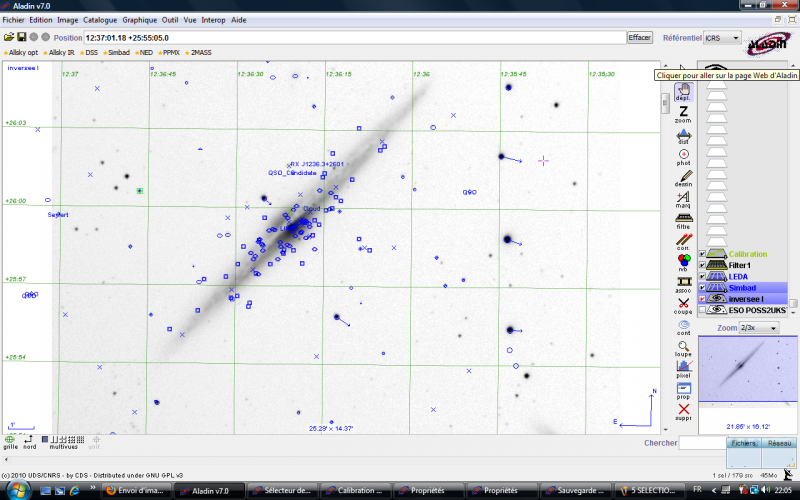This screenshot has height=500, width=800.
Task: Toggle the 'grille' coordinate grid
Action: coord(10,442)
